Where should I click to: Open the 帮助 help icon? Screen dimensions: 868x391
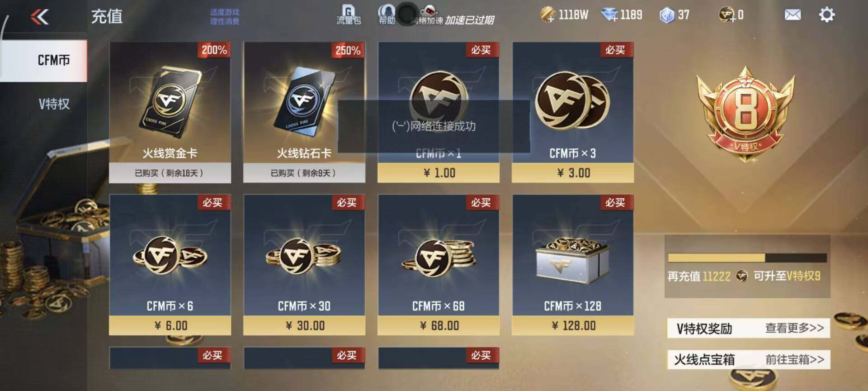(x=387, y=14)
